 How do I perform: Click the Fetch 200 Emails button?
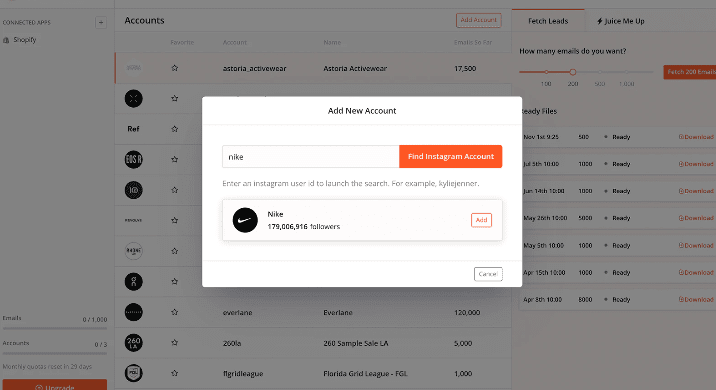pyautogui.click(x=690, y=72)
